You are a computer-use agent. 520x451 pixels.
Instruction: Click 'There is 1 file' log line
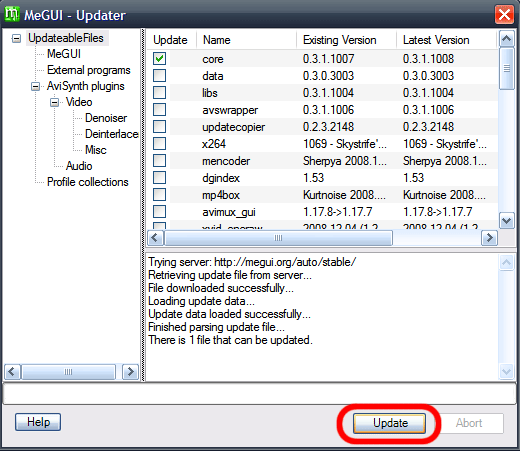pos(230,340)
